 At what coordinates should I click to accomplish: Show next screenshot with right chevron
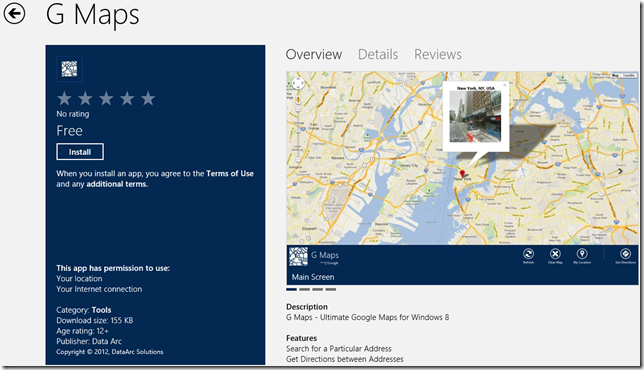point(620,171)
